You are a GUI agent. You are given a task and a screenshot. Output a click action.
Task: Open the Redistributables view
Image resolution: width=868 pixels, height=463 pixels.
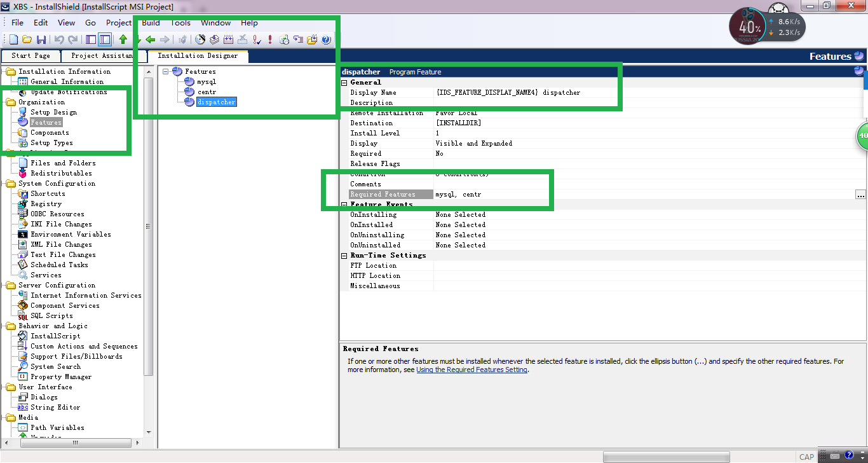[x=61, y=173]
